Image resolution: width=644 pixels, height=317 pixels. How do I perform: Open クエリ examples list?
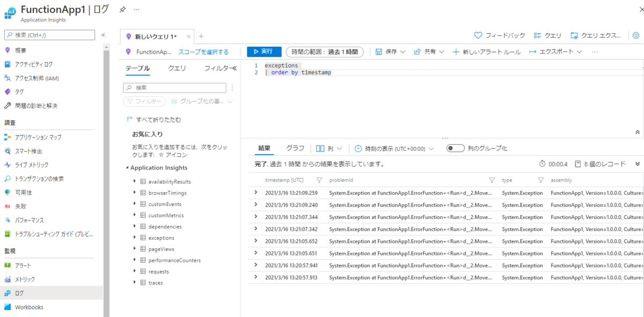pyautogui.click(x=548, y=35)
